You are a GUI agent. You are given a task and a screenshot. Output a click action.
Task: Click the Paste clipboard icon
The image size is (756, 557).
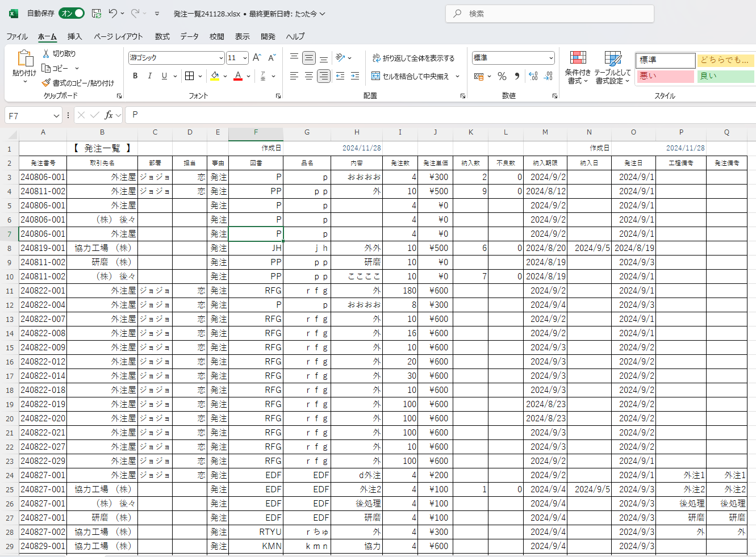[x=24, y=58]
